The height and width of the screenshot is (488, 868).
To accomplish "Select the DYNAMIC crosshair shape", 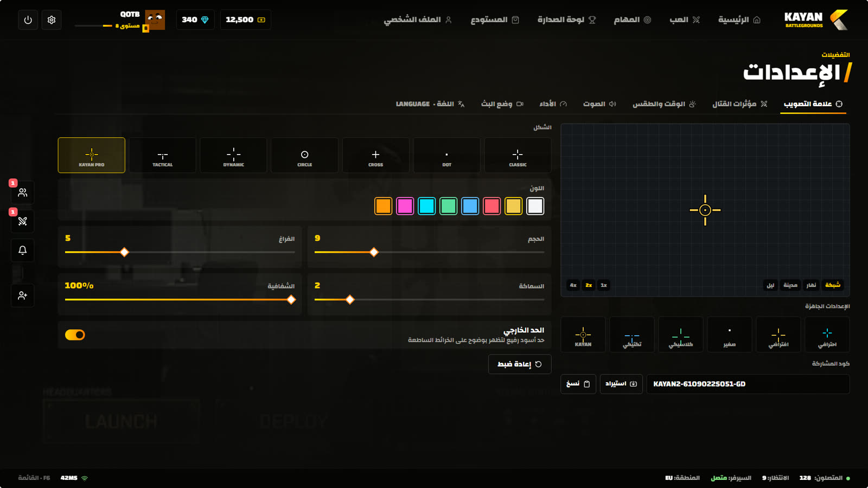I will coord(234,155).
